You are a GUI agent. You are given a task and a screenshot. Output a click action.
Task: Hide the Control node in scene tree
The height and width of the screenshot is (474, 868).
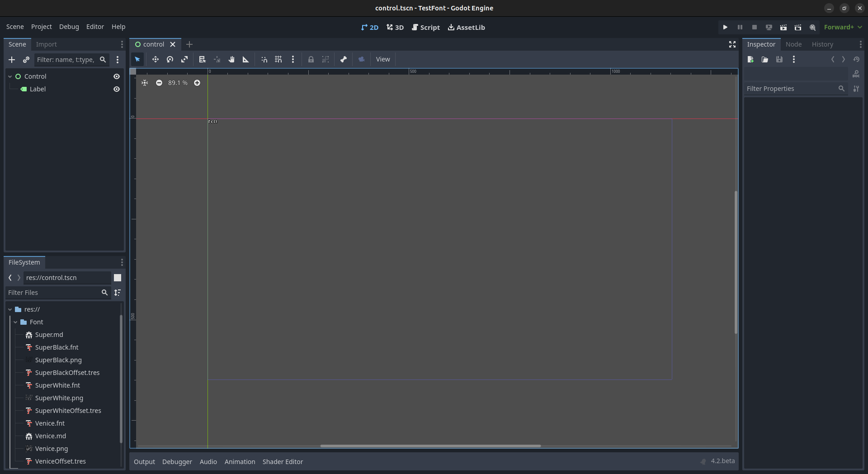point(117,76)
